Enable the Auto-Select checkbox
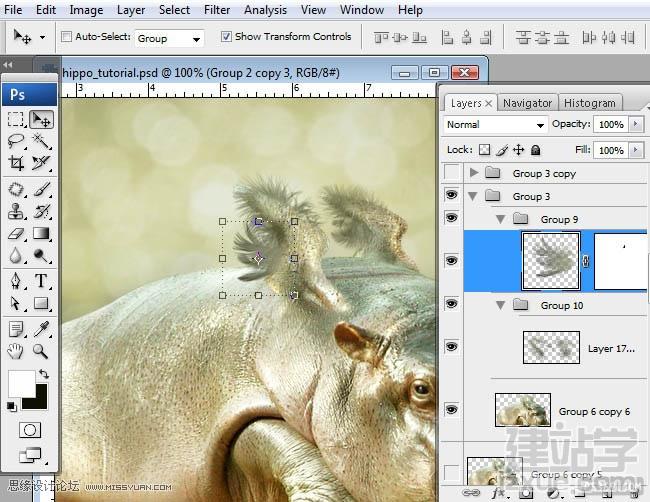Screen dimensions: 650x502 tap(66, 37)
